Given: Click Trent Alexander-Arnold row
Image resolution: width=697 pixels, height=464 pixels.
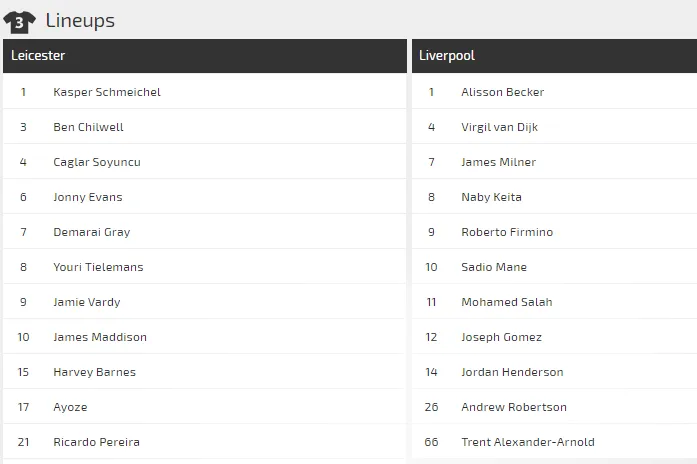Looking at the screenshot, I should coord(528,442).
